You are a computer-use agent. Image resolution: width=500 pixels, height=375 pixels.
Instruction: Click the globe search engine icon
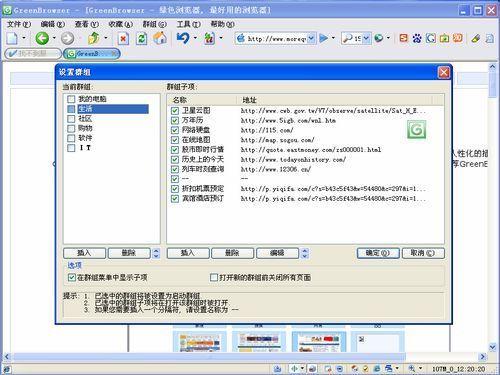tap(379, 38)
